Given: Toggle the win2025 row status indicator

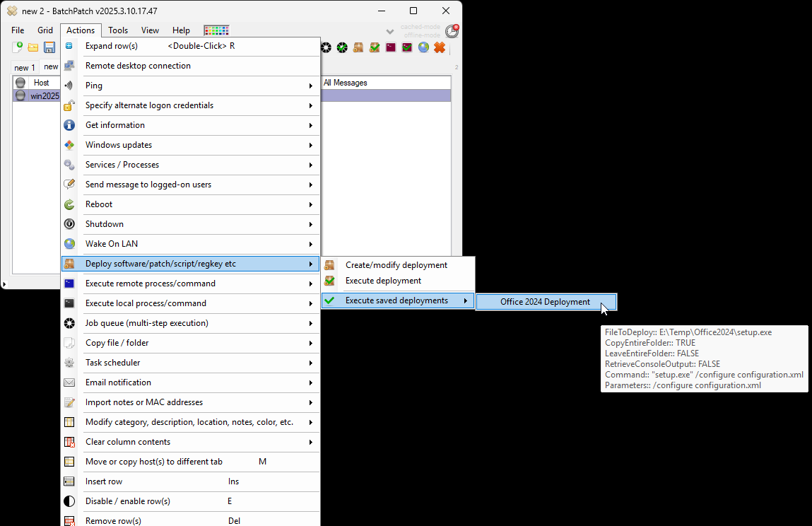Looking at the screenshot, I should (20, 95).
